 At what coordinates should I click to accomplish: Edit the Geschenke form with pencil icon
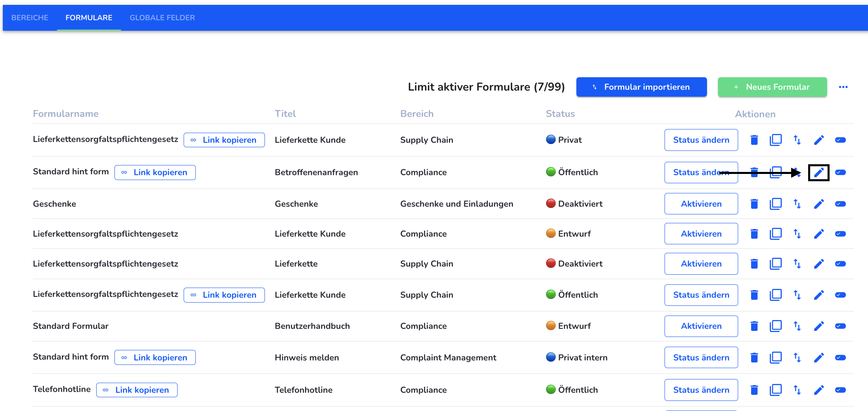click(x=819, y=204)
